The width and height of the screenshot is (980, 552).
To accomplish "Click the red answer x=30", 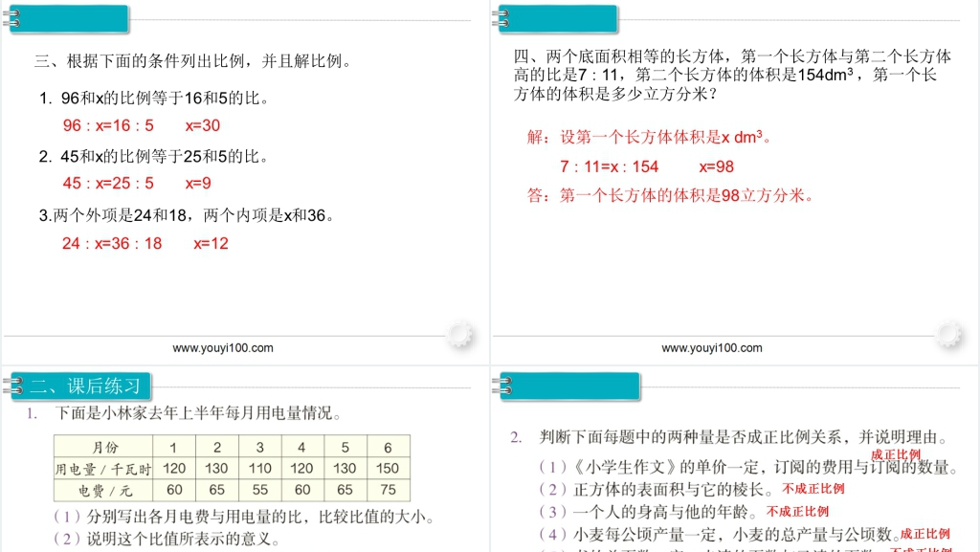I will tap(203, 125).
